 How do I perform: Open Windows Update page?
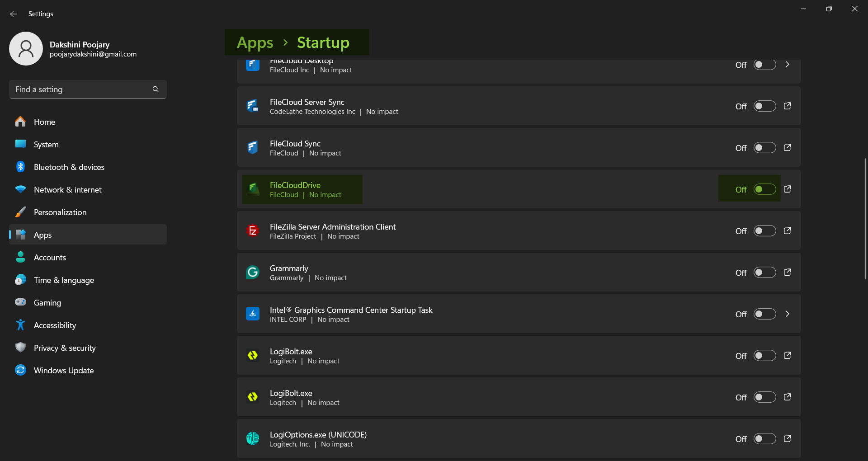click(88, 370)
